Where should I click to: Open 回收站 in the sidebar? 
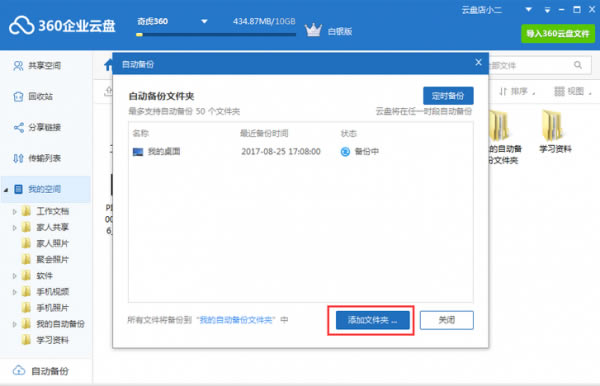[41, 96]
